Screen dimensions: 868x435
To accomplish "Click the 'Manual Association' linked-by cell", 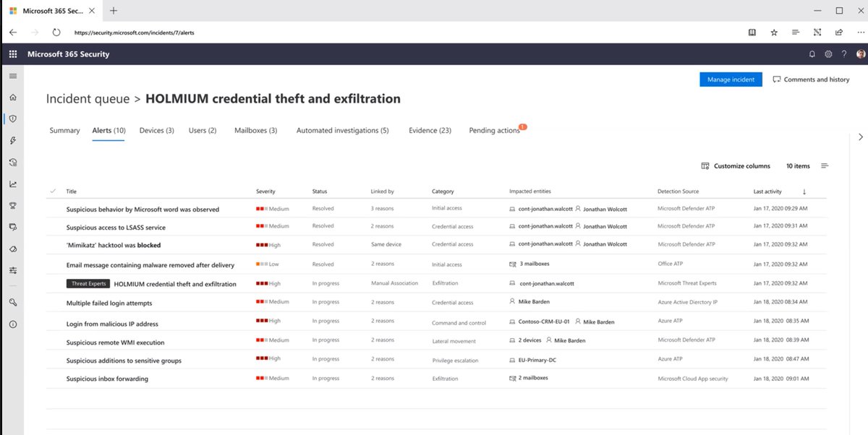I will click(394, 283).
